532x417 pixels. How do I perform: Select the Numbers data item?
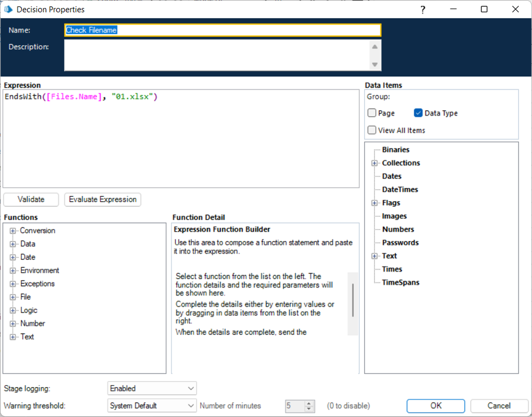tap(398, 230)
